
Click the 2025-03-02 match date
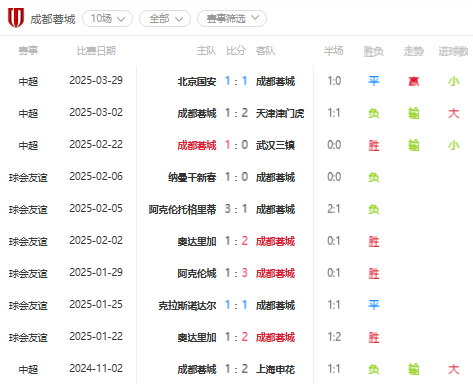pyautogui.click(x=96, y=112)
